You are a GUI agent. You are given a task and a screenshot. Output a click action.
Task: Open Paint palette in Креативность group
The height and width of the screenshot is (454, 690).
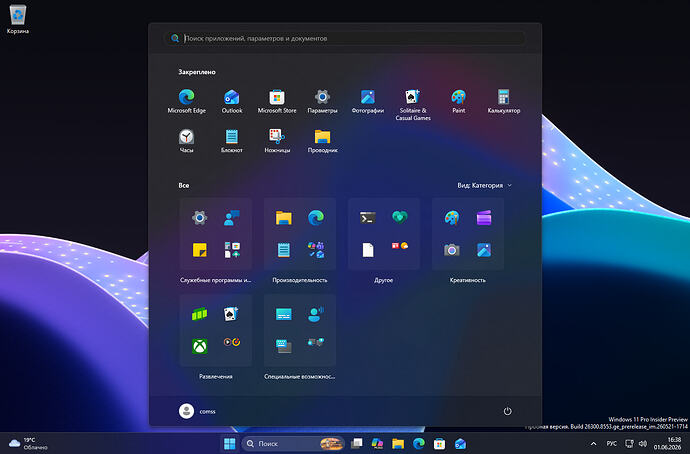pyautogui.click(x=452, y=217)
